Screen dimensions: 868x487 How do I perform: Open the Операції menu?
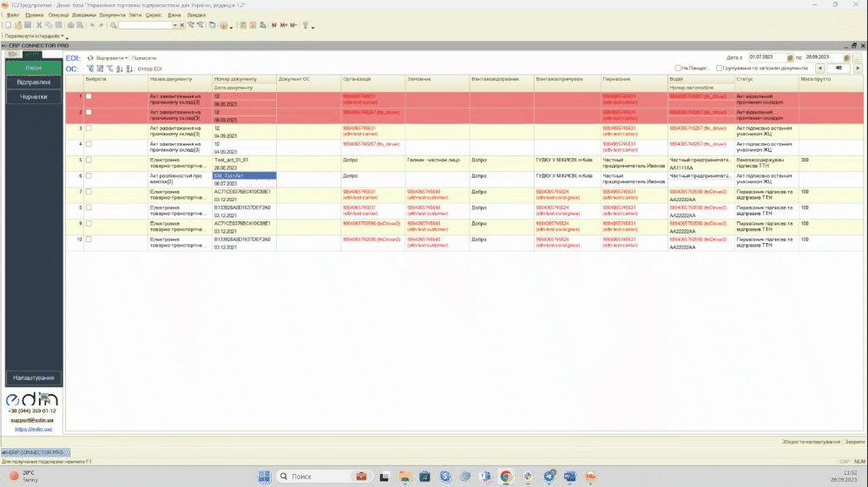(x=59, y=15)
